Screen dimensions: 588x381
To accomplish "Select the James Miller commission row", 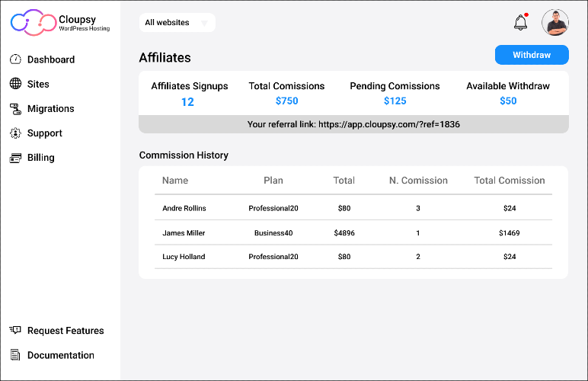I will (353, 233).
